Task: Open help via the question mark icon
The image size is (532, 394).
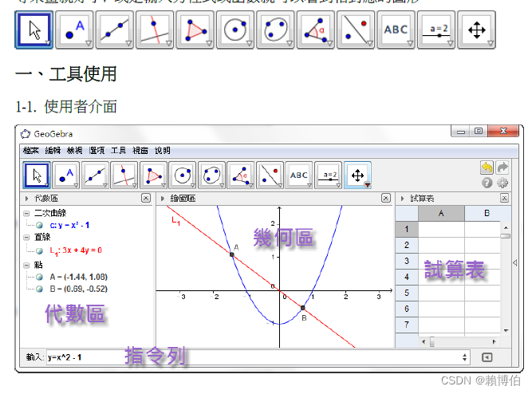Action: (487, 183)
